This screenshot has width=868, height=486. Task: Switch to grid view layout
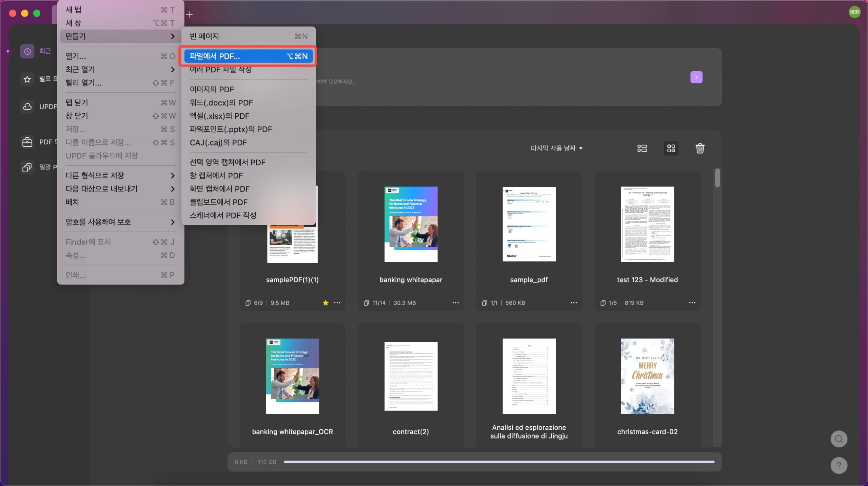coord(671,148)
